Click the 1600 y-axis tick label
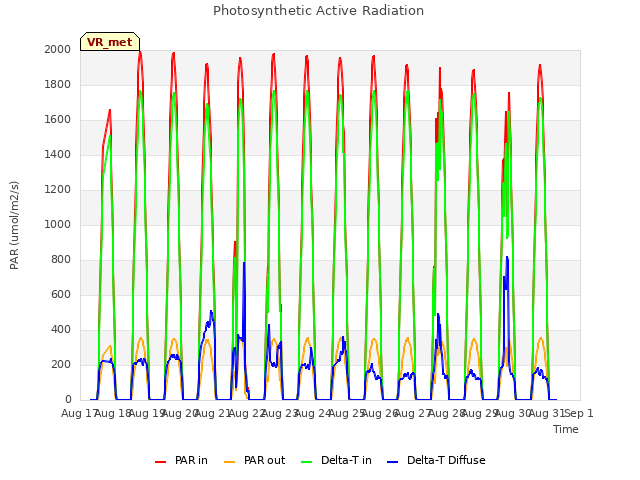Screen dimensions: 640x480 [x=58, y=120]
